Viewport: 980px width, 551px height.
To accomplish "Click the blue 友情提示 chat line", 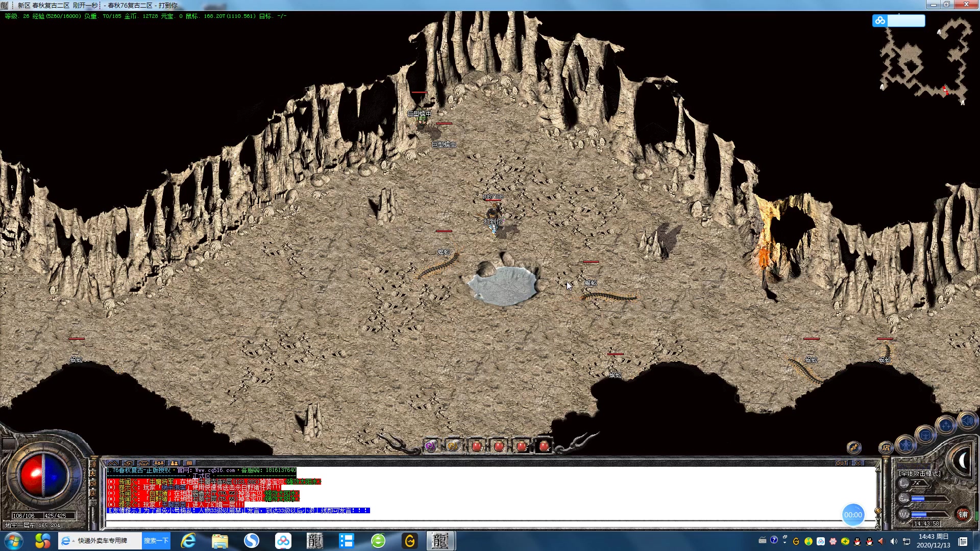I will 238,510.
